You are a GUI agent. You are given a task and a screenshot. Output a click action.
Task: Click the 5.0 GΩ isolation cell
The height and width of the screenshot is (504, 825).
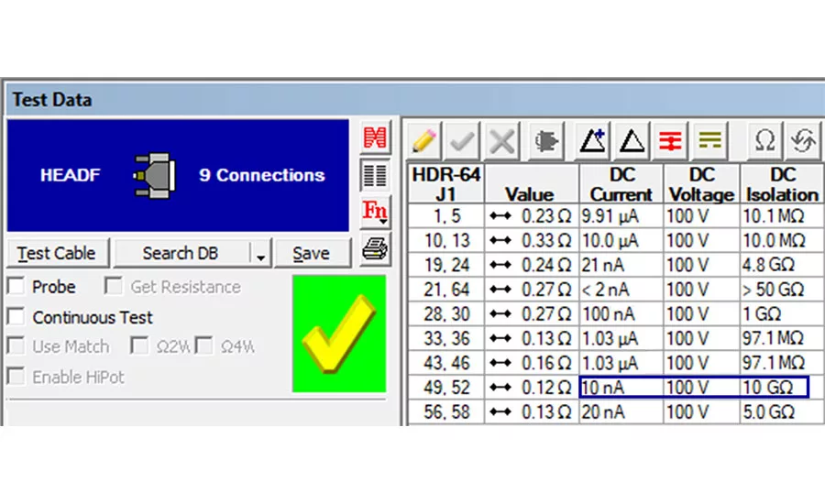coord(782,412)
